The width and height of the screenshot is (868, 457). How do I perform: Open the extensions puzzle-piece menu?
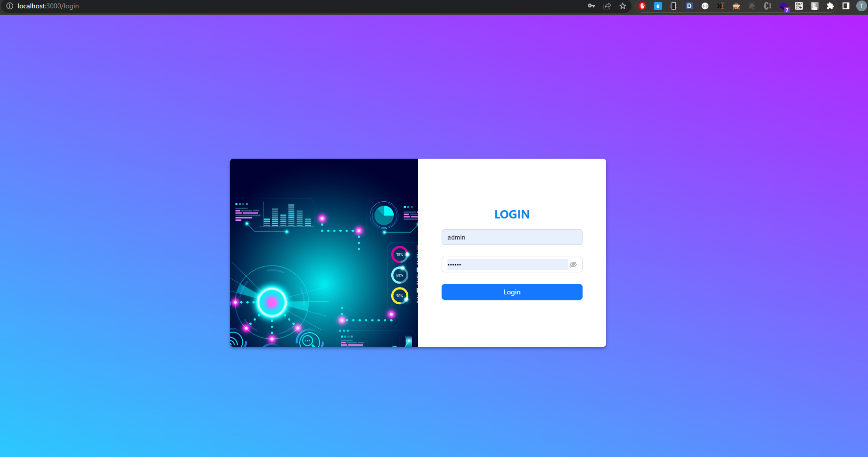pos(830,6)
